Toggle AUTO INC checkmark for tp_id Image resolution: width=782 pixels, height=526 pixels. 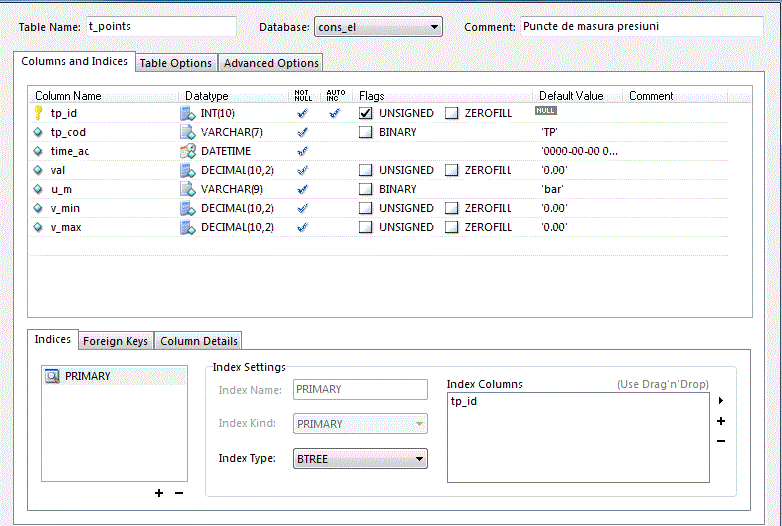coord(335,113)
